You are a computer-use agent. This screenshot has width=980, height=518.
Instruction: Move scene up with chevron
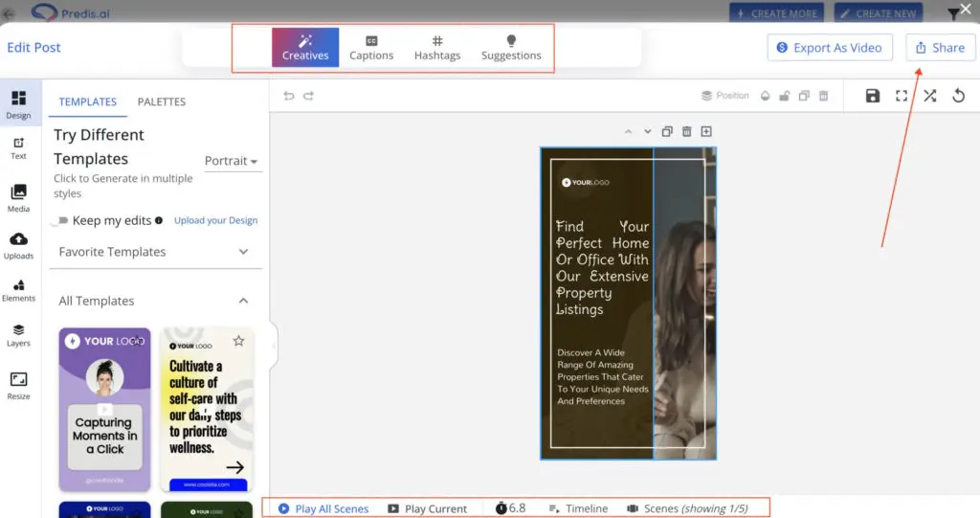pos(628,131)
